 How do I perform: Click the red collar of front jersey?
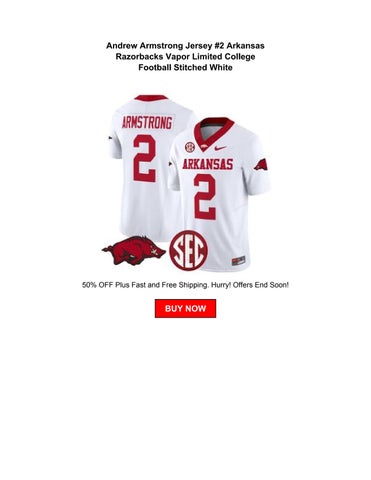pyautogui.click(x=213, y=132)
